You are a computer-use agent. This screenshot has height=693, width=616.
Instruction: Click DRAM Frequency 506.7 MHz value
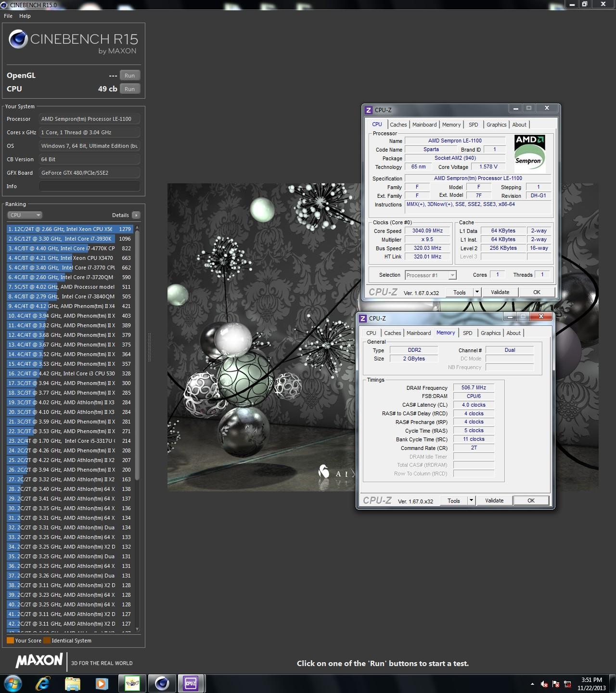coord(474,388)
